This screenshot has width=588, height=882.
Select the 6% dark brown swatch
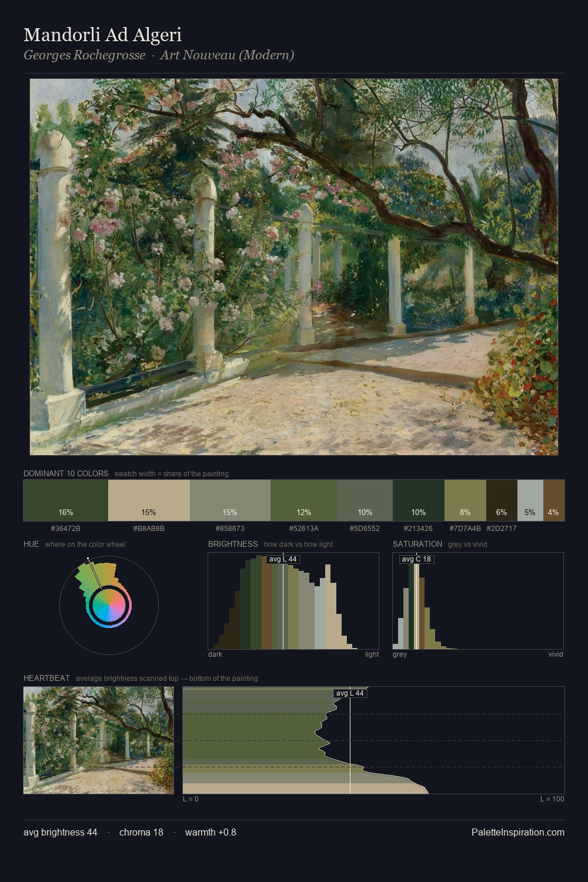coord(502,500)
